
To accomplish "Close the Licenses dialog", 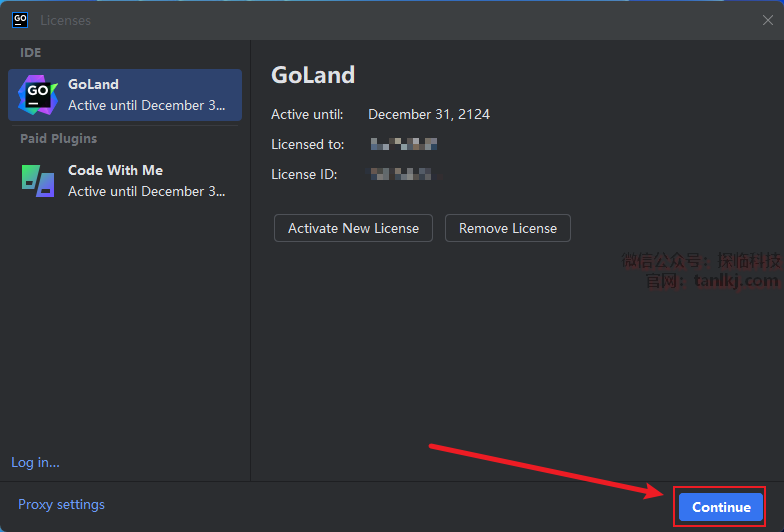I will point(768,20).
